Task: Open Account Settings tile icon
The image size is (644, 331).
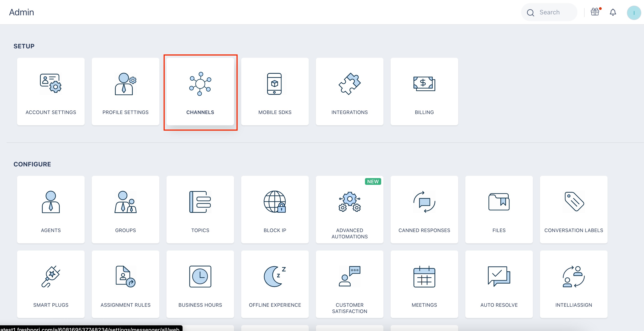Action: point(51,83)
